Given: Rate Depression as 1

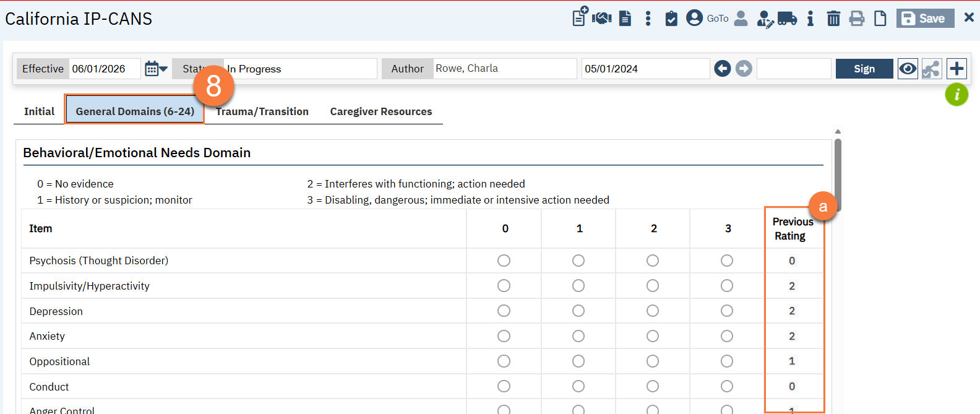Looking at the screenshot, I should coord(578,311).
